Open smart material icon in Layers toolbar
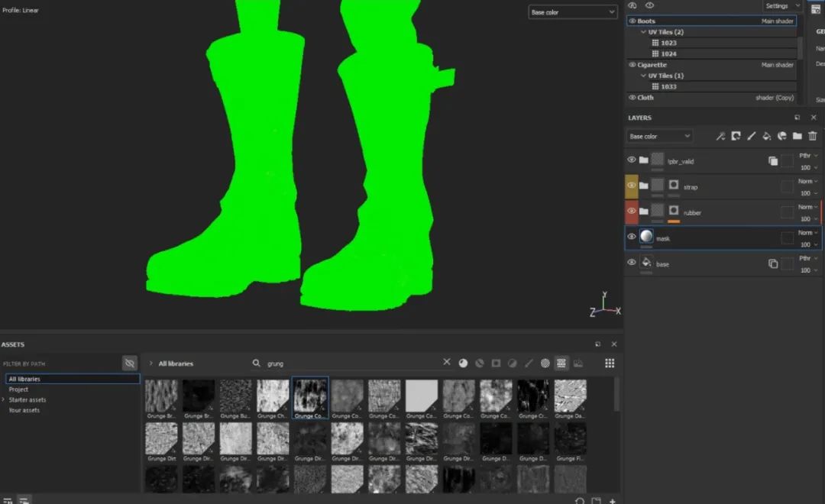This screenshot has width=825, height=504. [781, 136]
